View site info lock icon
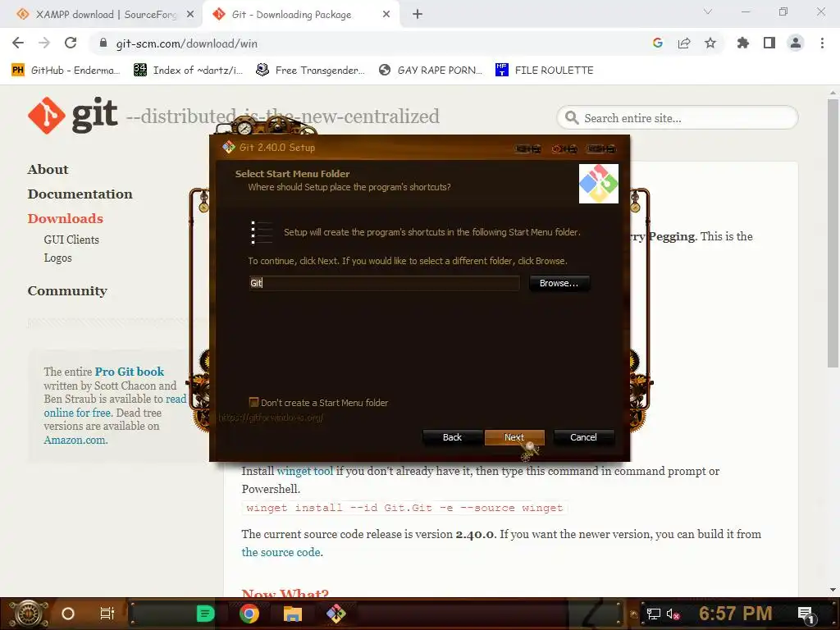840x630 pixels. pyautogui.click(x=103, y=43)
